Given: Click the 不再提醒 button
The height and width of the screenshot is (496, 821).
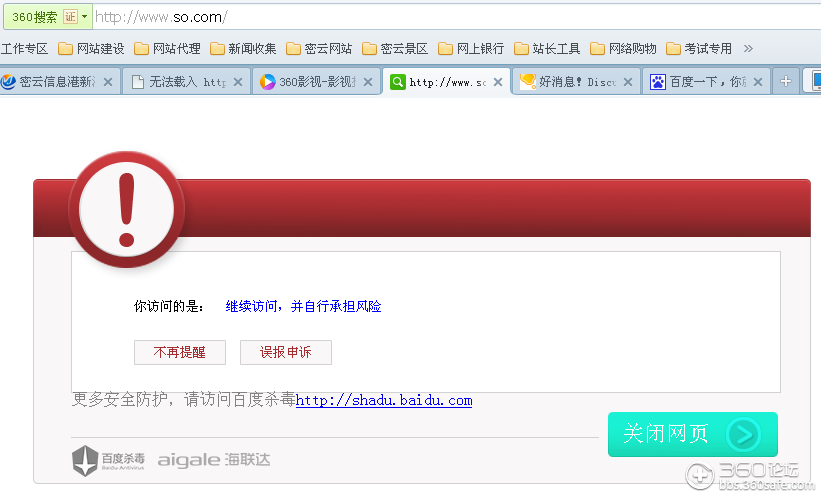Looking at the screenshot, I should pos(180,352).
